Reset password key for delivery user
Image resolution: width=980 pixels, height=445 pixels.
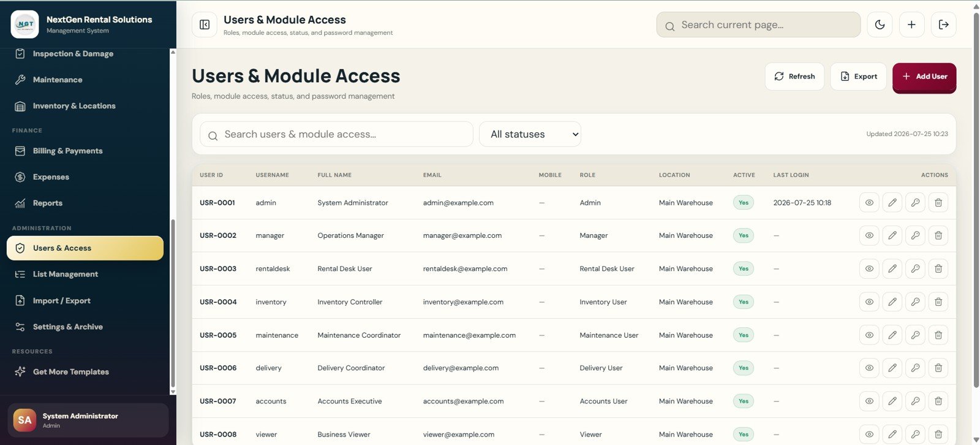[x=915, y=368]
